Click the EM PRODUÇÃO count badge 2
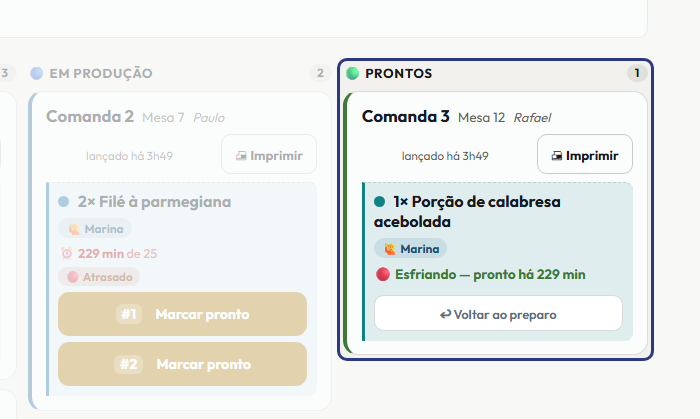Viewport: 700px width, 419px height. click(320, 73)
